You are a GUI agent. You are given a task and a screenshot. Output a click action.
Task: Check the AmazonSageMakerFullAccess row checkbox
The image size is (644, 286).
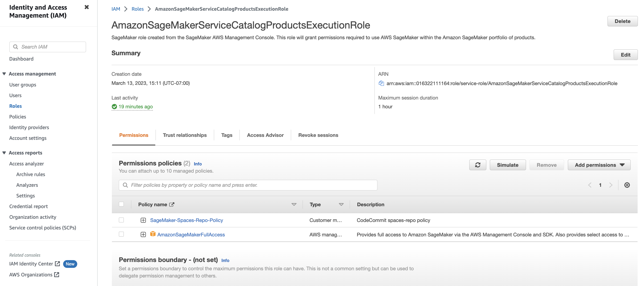121,234
